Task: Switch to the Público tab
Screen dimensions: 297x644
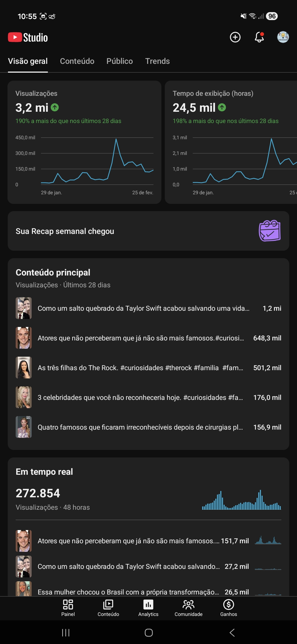Action: click(x=120, y=61)
